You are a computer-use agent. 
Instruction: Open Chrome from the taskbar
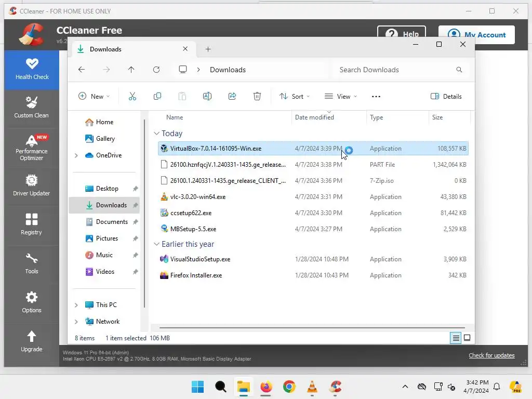coord(289,387)
